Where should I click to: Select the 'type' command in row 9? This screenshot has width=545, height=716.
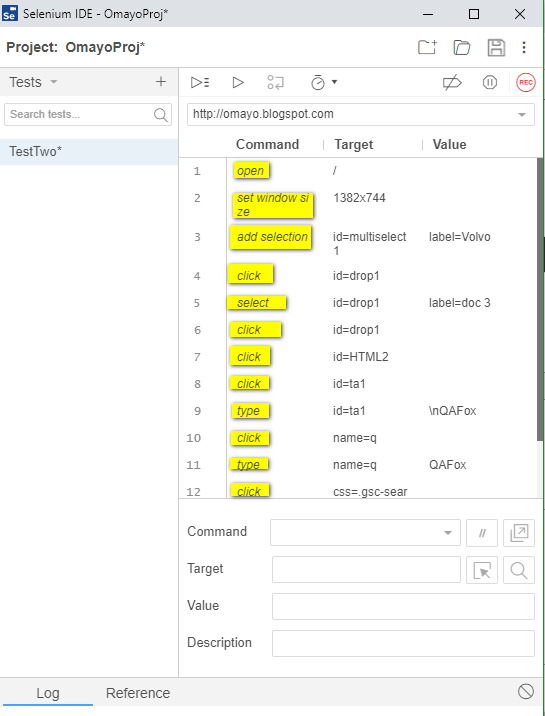250,411
